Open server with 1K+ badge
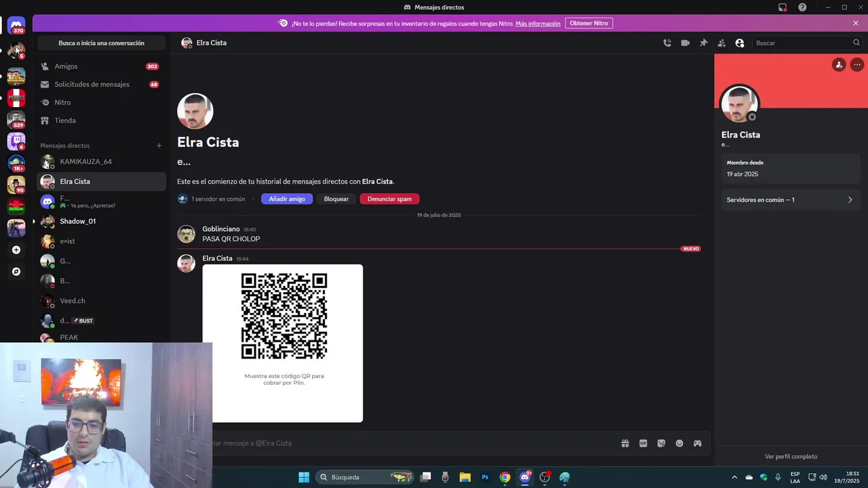The image size is (868, 488). click(16, 163)
